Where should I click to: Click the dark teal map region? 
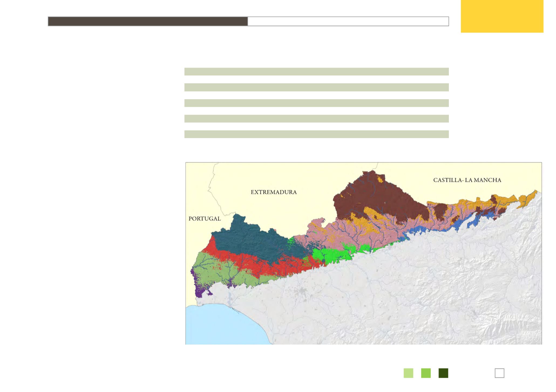(251, 240)
